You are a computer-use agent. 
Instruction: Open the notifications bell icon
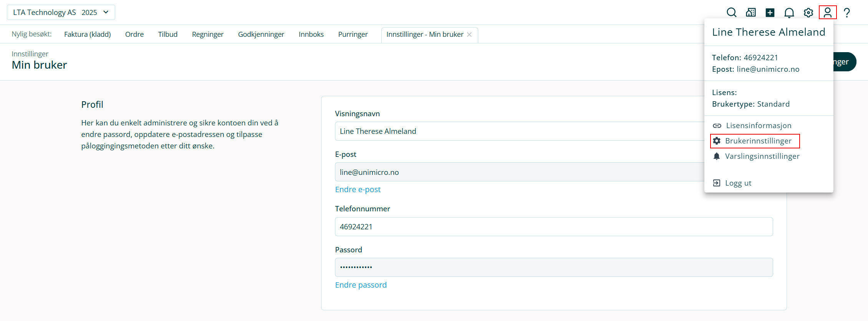(789, 13)
